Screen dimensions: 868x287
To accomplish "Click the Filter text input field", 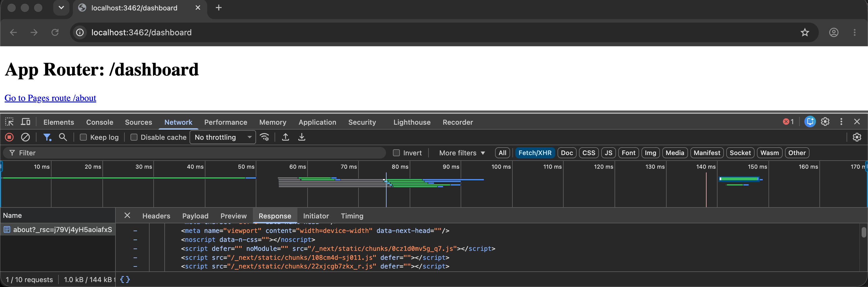I will point(194,153).
